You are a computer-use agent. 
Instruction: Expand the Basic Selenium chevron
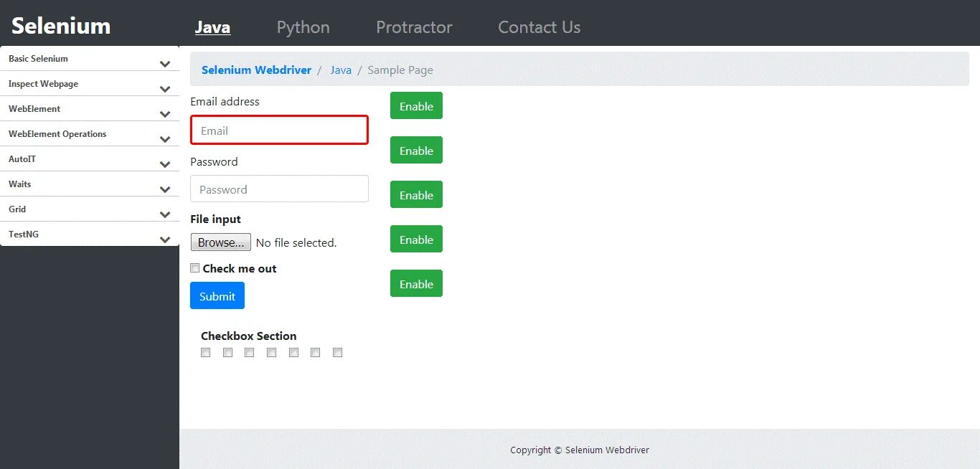click(165, 64)
